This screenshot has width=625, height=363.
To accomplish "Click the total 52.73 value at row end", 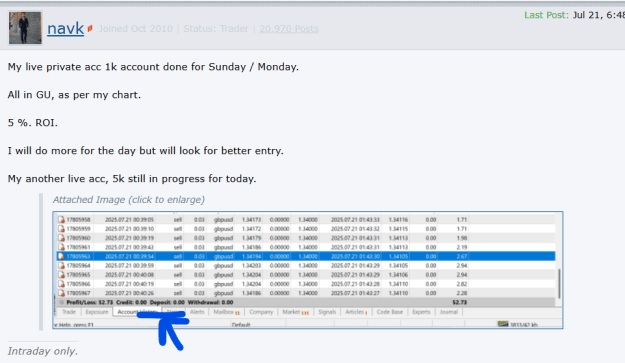I will 460,302.
